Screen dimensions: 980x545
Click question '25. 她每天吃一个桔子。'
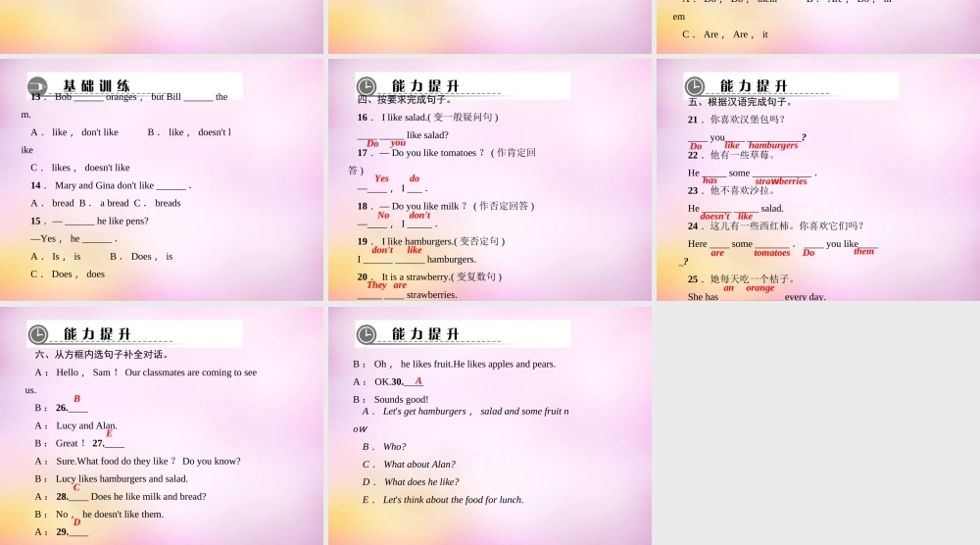pos(741,279)
